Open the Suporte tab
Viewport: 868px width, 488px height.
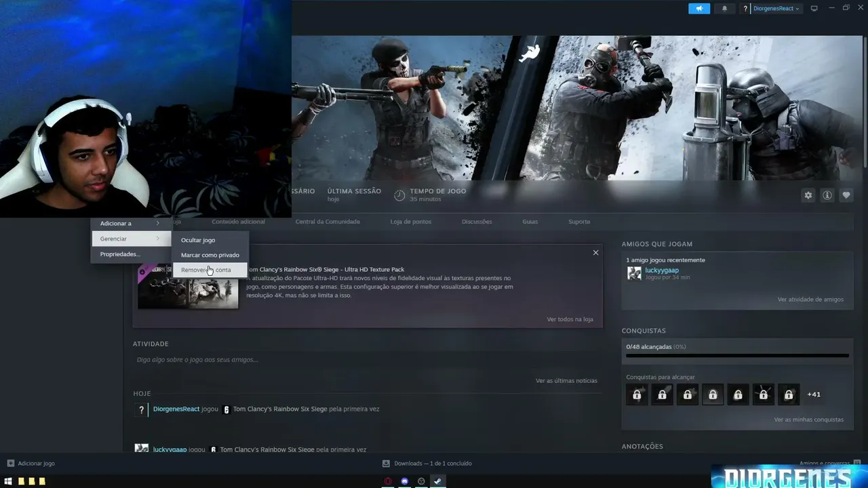579,222
